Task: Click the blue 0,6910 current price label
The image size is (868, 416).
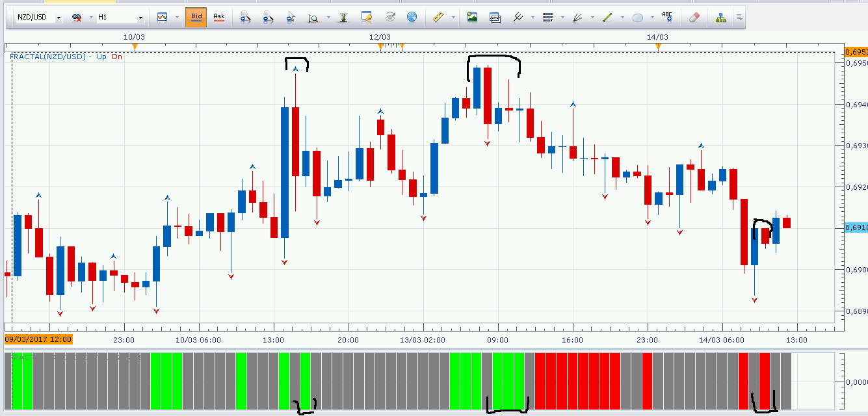Action: (x=856, y=227)
